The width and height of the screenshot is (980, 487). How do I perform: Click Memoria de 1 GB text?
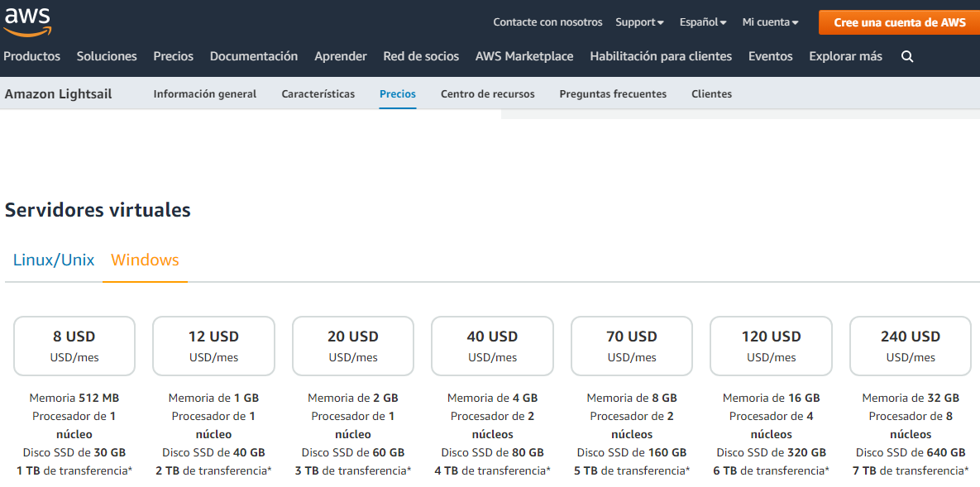(213, 399)
